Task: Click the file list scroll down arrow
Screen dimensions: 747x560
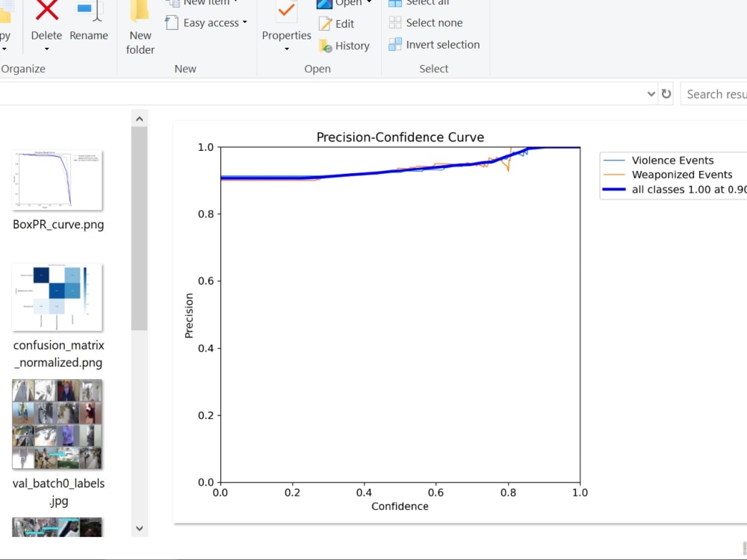Action: click(139, 528)
